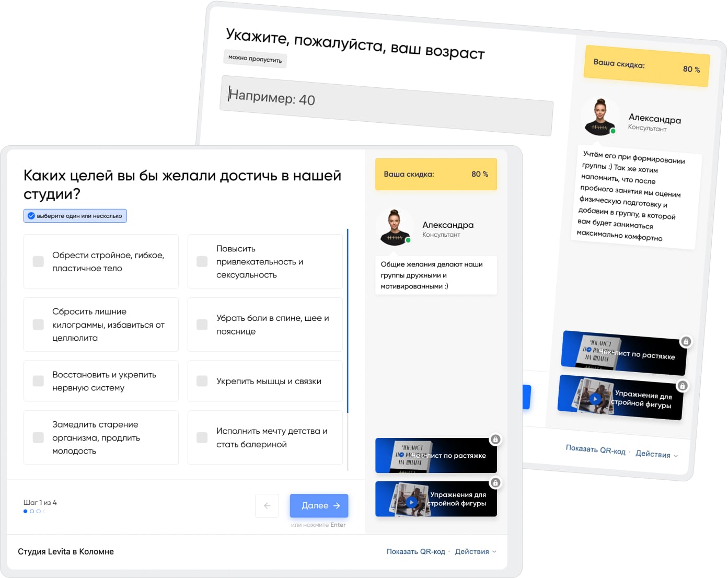Click the 'Общие желания делают наши группы' chat message

[x=436, y=275]
